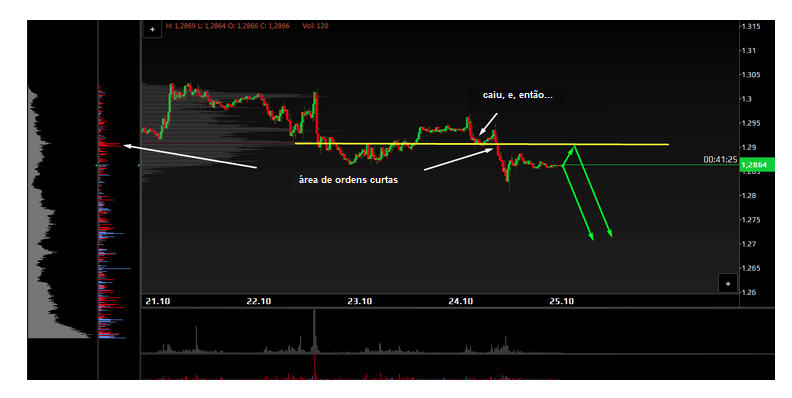Click the 22.10 date label
The image size is (792, 398).
click(259, 301)
